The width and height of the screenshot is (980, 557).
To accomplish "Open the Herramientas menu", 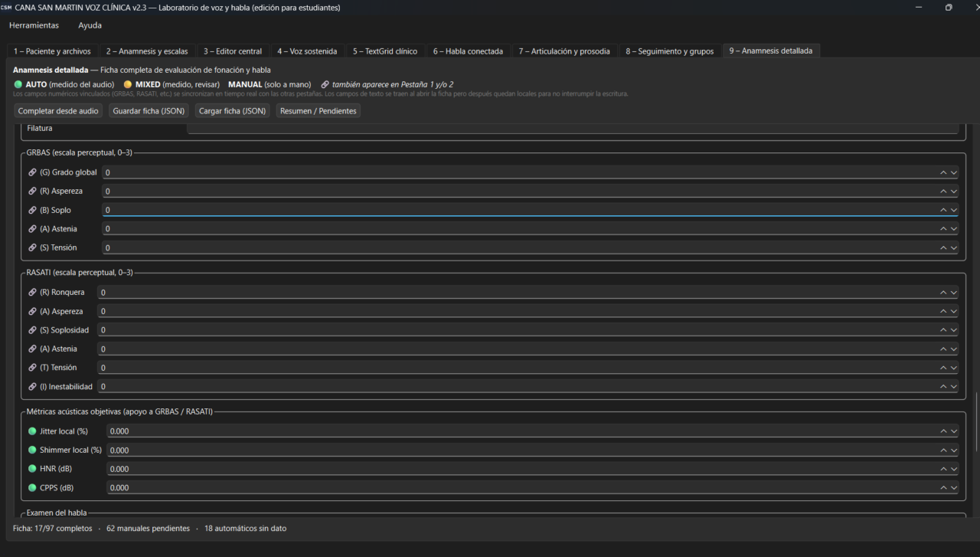I will (34, 25).
